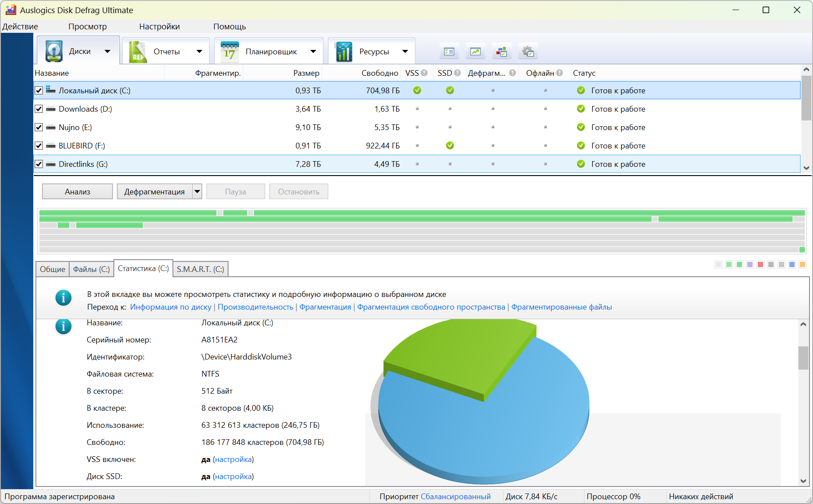This screenshot has width=813, height=504.
Task: Click the colored blocks toolbar icon
Action: pos(502,52)
